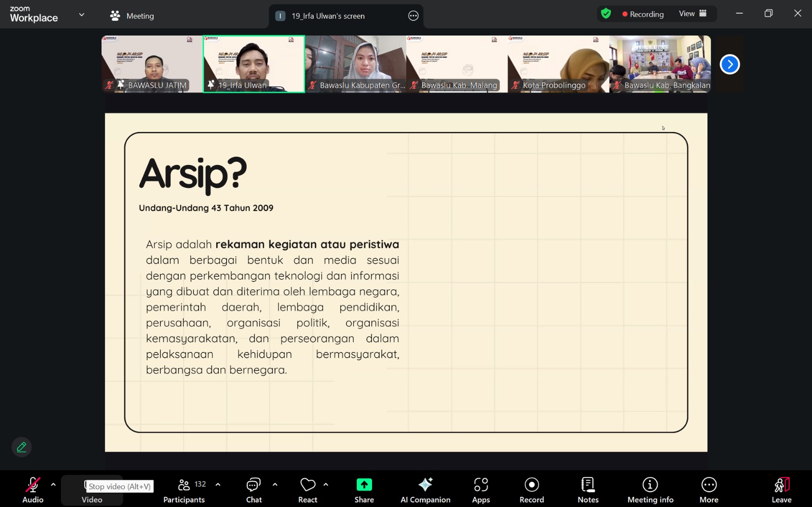
Task: Open the Apps panel
Action: tap(481, 489)
